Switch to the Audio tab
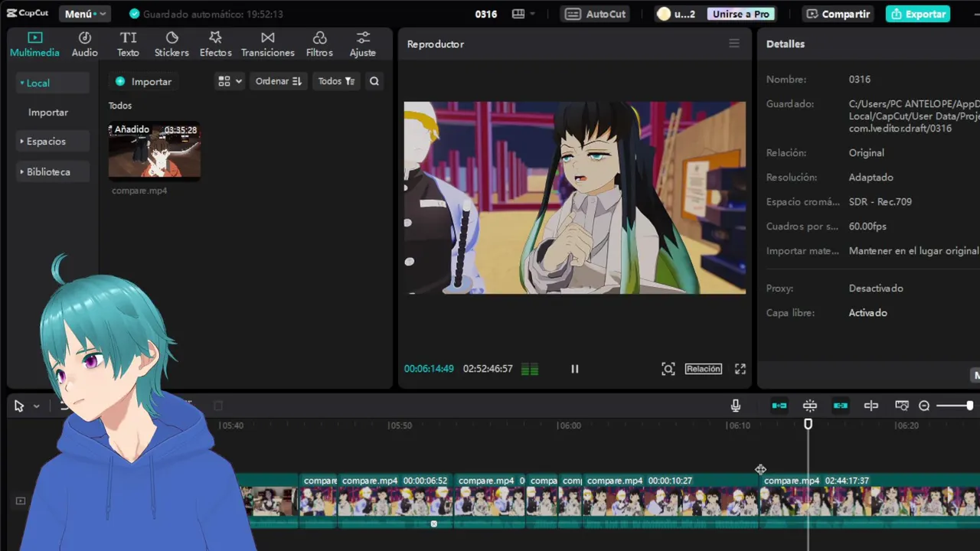 (x=85, y=44)
